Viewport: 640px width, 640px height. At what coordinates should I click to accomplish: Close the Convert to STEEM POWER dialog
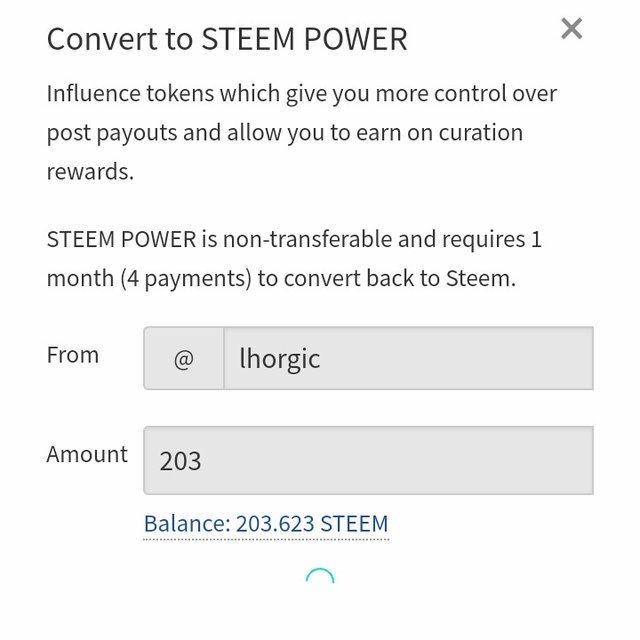[571, 29]
